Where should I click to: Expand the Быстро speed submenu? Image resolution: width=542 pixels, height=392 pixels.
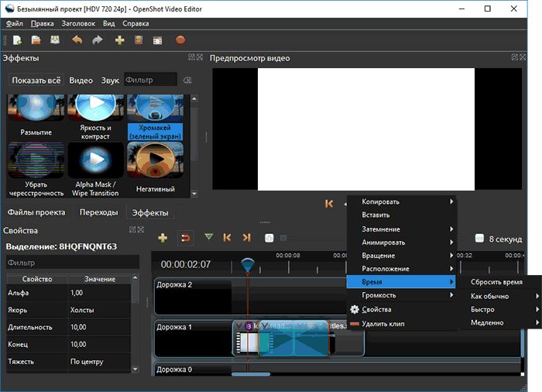[499, 309]
